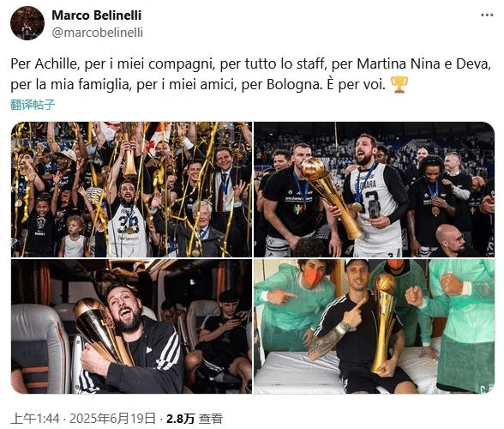This screenshot has height=429, width=504.
Task: Open the hospital bed trophy photo
Action: pos(374,326)
